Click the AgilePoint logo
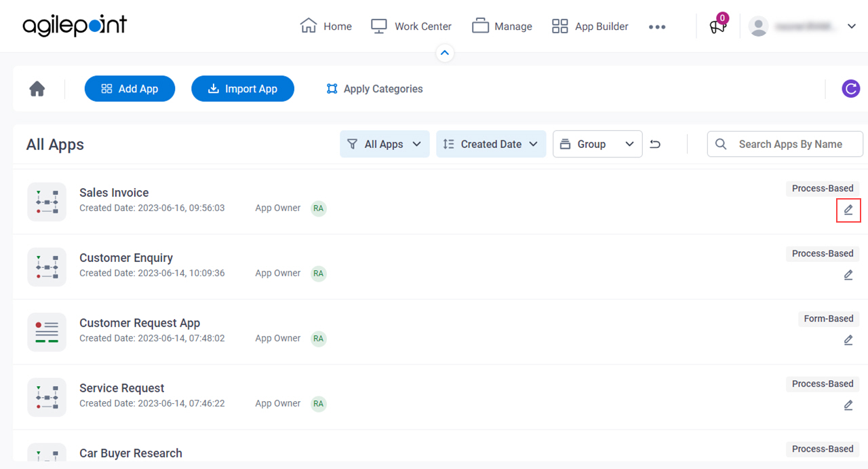 pyautogui.click(x=75, y=26)
